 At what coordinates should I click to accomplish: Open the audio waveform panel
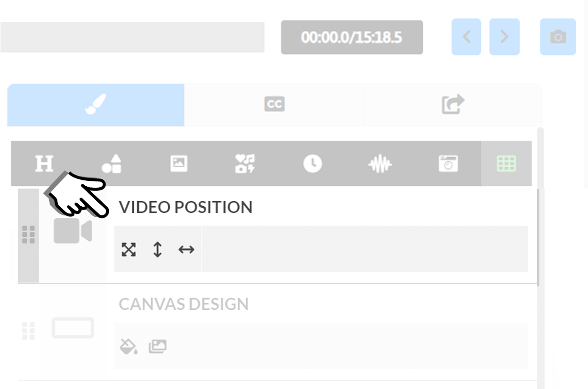click(x=380, y=164)
